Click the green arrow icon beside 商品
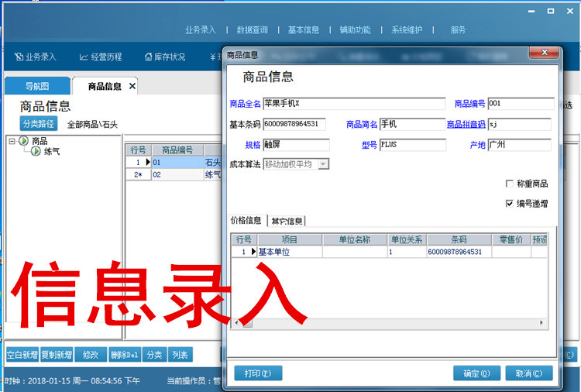Image resolution: width=581 pixels, height=392 pixels. coord(23,141)
